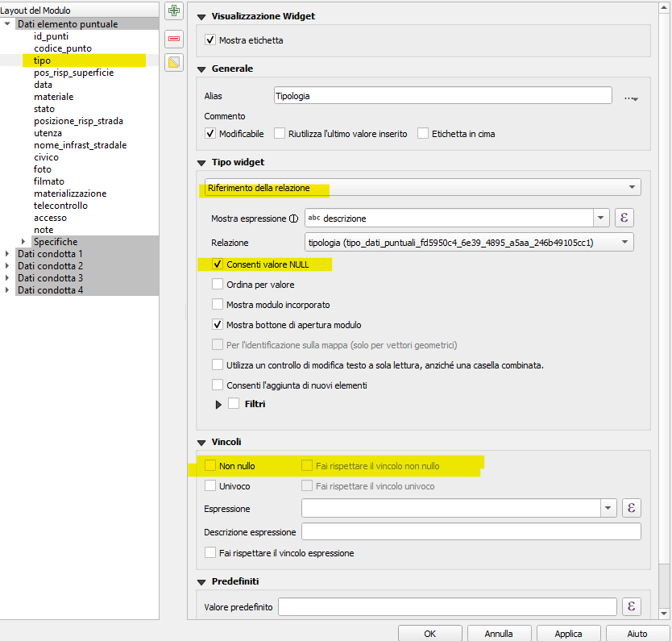The image size is (672, 641).
Task: Open expression editor for Valore predefinito
Action: click(x=632, y=606)
